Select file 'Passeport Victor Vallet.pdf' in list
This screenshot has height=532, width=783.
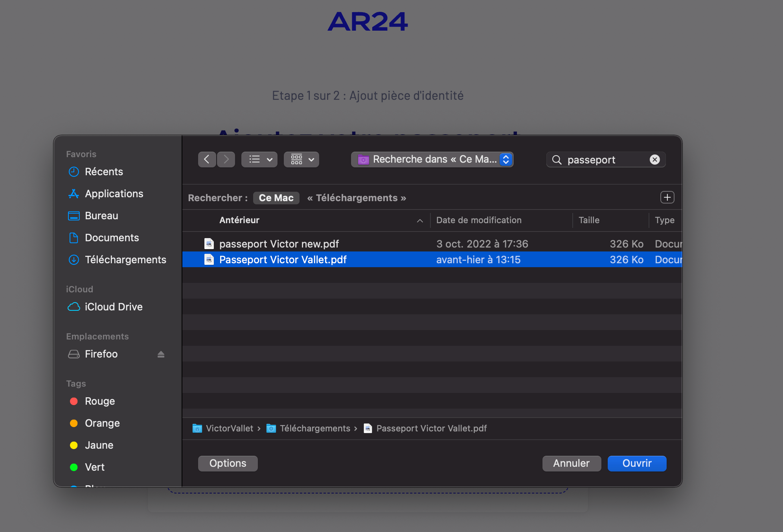tap(432, 260)
